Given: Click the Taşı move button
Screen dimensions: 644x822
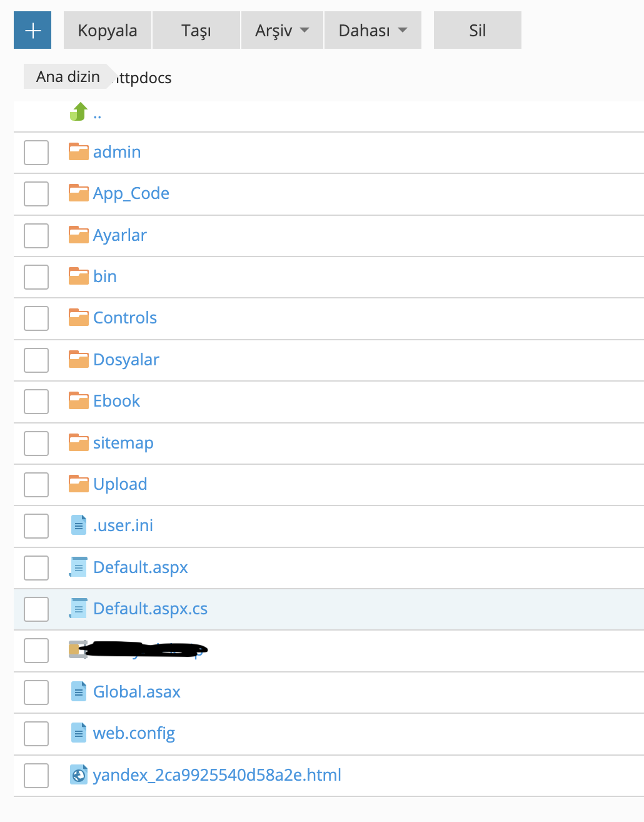Looking at the screenshot, I should point(196,30).
